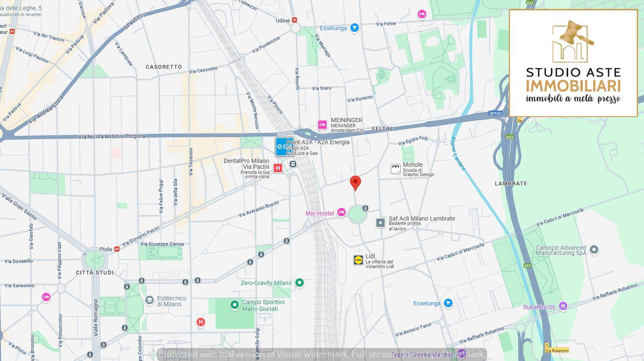Select the Via Felice Poggi label
This screenshot has width=644, height=361.
(161, 196)
